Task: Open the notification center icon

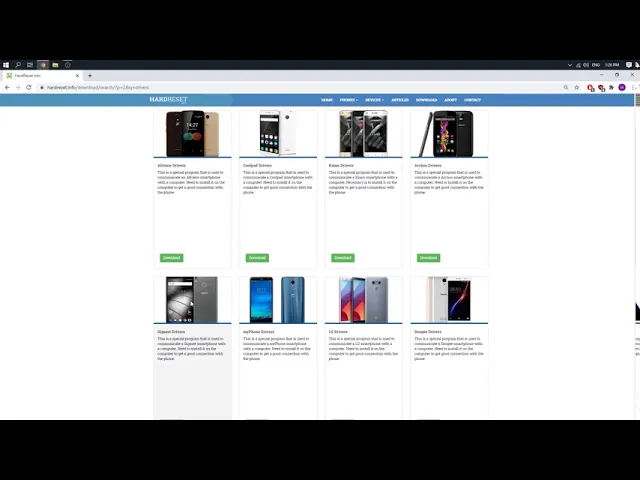Action: click(629, 65)
